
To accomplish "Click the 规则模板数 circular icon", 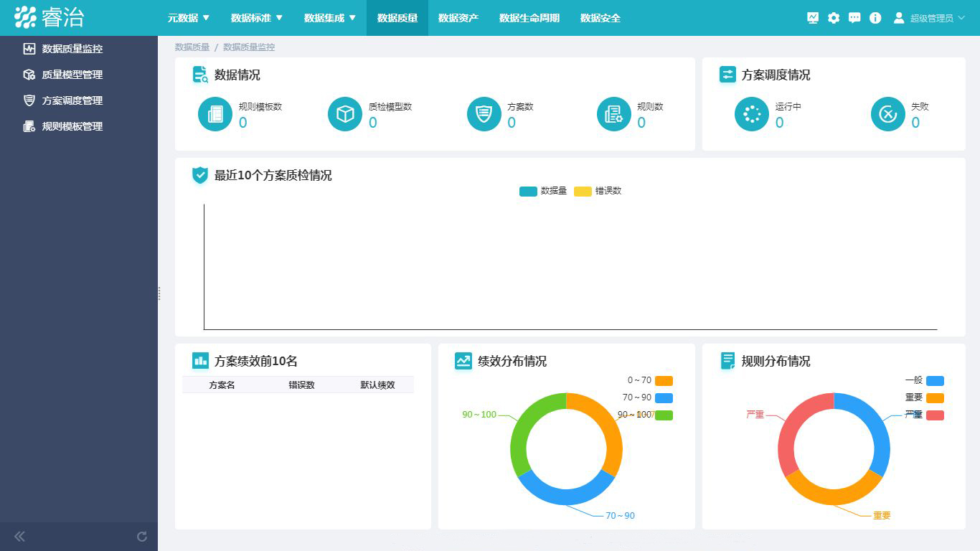I will click(215, 114).
